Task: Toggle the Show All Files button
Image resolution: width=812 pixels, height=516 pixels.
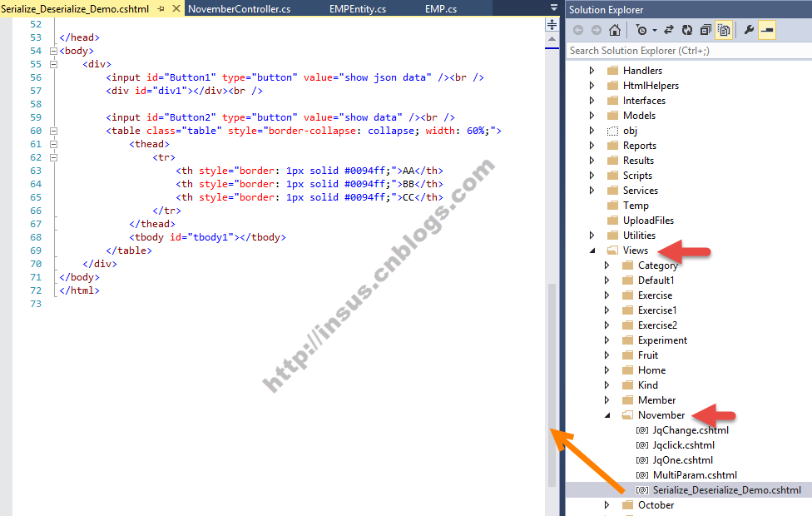Action: pos(724,31)
